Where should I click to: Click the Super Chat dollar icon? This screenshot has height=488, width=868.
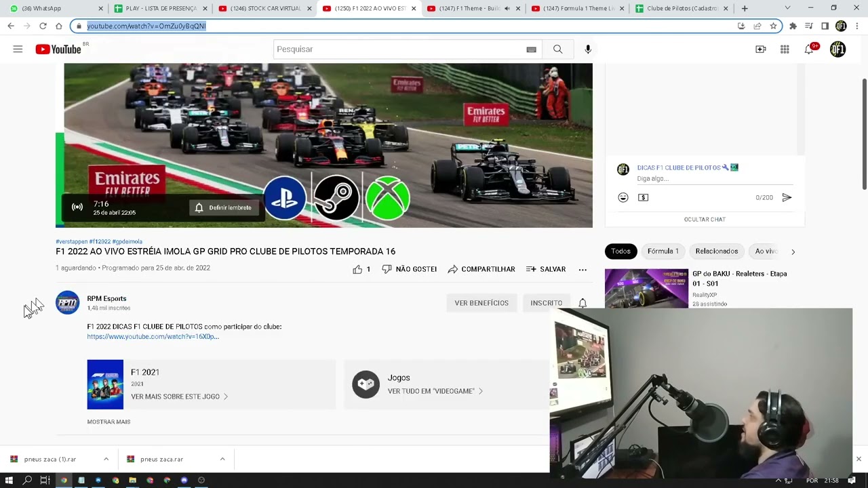644,197
